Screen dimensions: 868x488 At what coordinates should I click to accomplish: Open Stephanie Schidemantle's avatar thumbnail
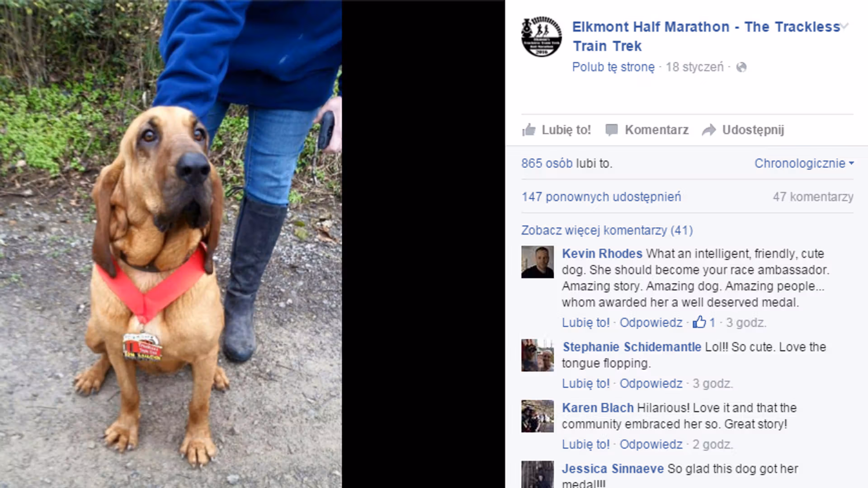[x=538, y=355]
